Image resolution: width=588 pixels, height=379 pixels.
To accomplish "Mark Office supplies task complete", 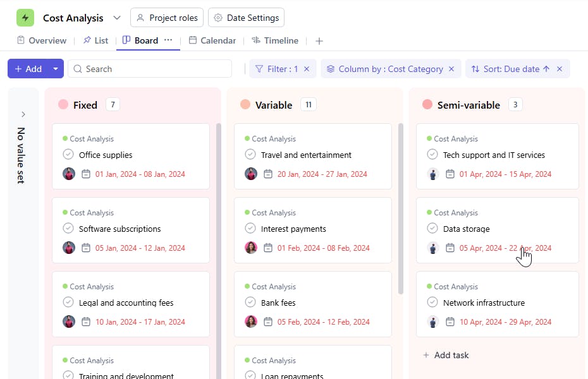I will tap(68, 155).
